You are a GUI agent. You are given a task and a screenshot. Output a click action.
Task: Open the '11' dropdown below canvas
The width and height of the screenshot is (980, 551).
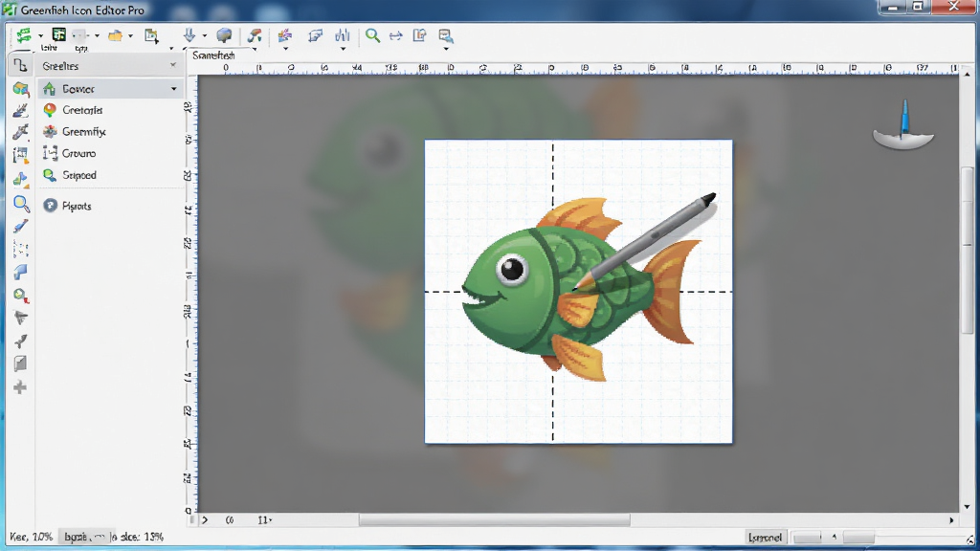(265, 519)
